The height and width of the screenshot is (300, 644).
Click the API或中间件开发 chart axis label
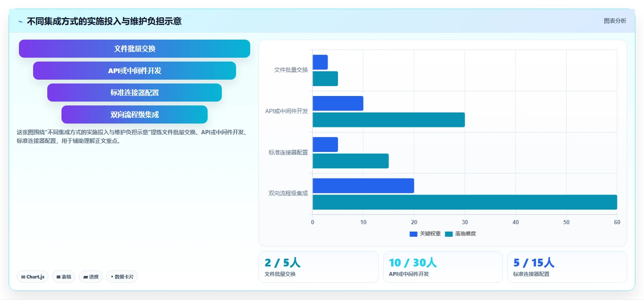coord(286,111)
